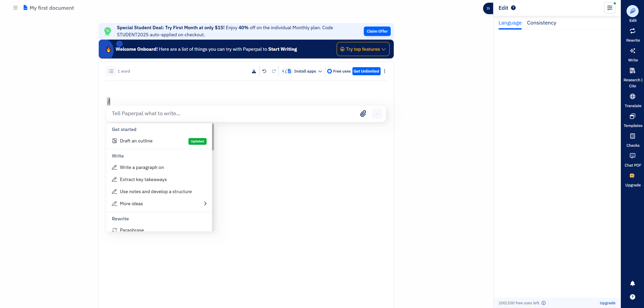Open the sidebar help question mark
The image size is (644, 308).
click(633, 297)
